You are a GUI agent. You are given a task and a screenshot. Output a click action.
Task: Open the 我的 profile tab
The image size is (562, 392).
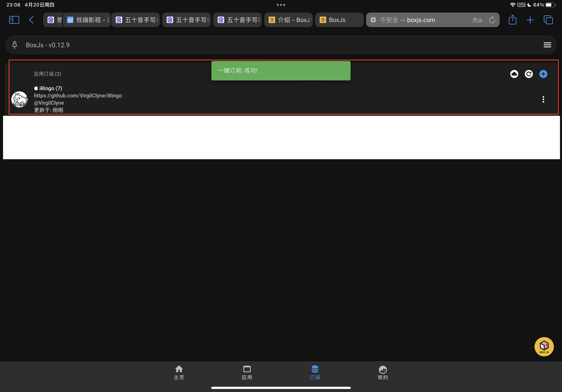[x=383, y=372]
